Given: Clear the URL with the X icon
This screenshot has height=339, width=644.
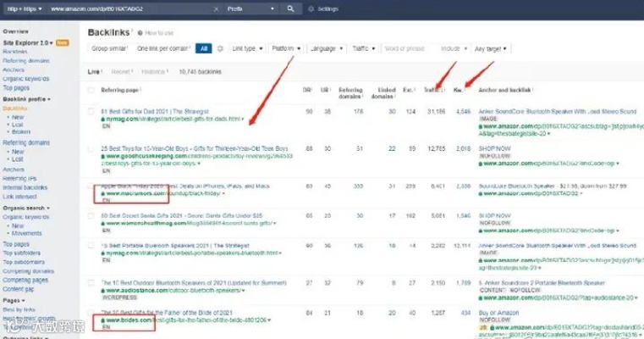Looking at the screenshot, I should tap(216, 9).
